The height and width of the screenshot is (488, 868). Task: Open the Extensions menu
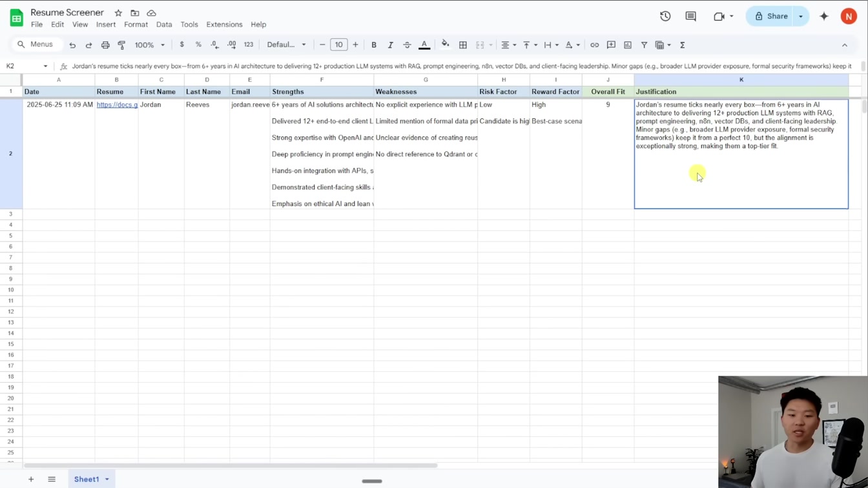pyautogui.click(x=224, y=25)
